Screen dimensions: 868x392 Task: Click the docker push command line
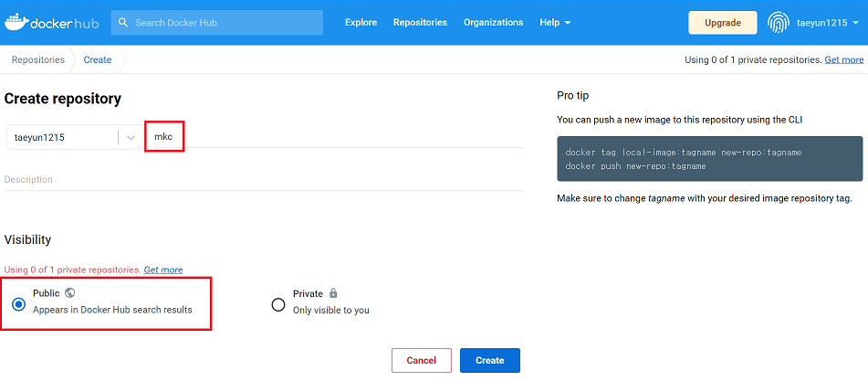click(635, 165)
